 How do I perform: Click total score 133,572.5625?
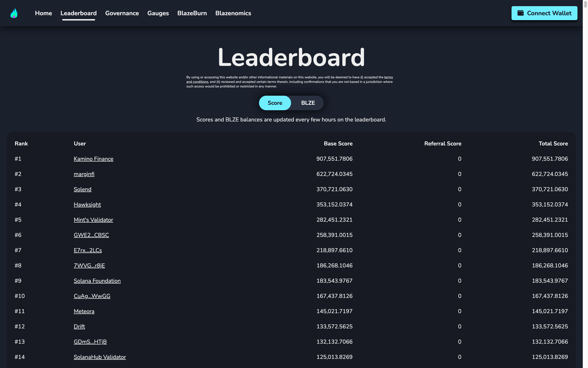550,327
